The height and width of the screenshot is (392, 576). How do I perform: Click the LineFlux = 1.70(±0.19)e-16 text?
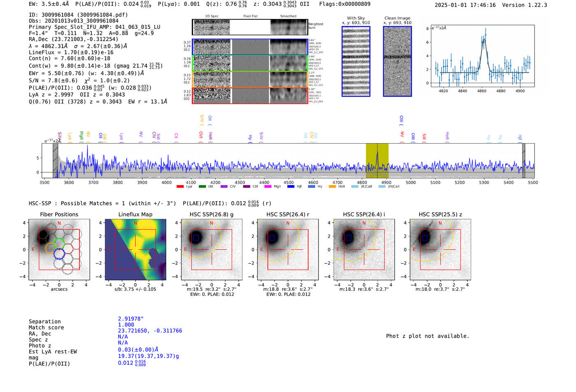tap(71, 53)
